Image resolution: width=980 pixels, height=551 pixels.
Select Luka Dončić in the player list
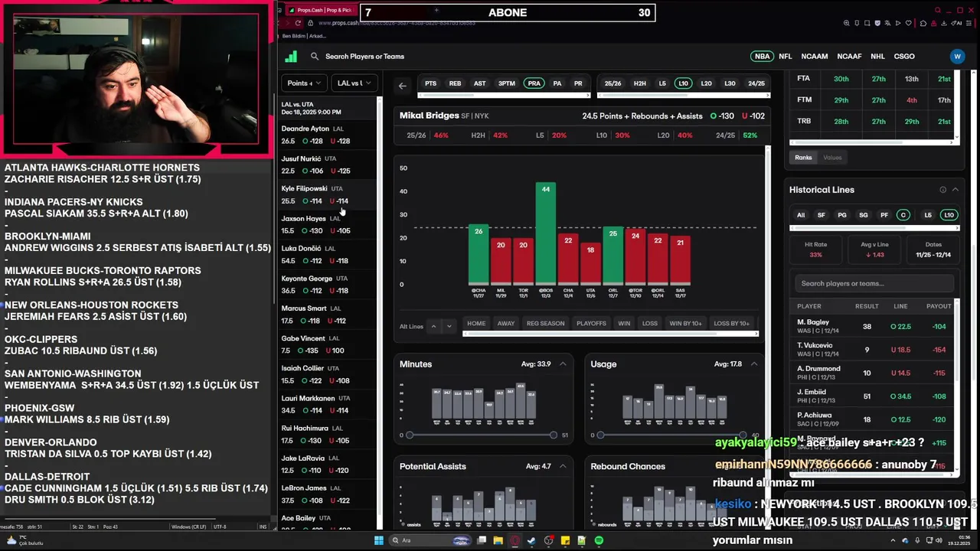[329, 254]
